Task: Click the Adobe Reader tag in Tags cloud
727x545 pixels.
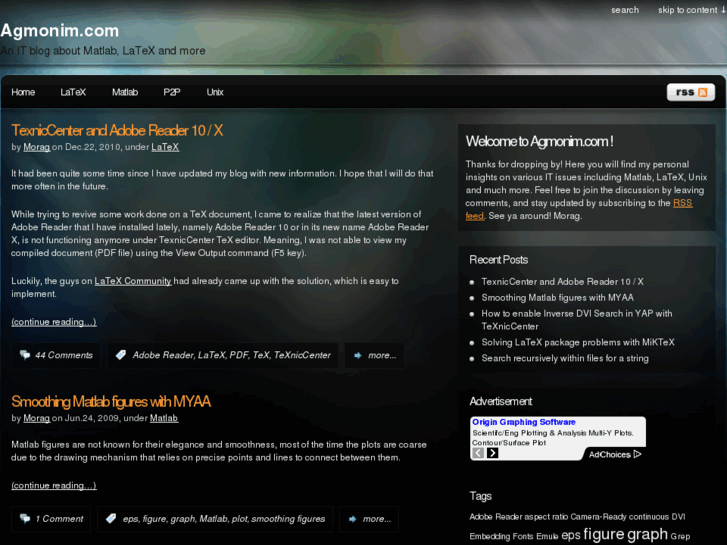Action: (x=496, y=517)
